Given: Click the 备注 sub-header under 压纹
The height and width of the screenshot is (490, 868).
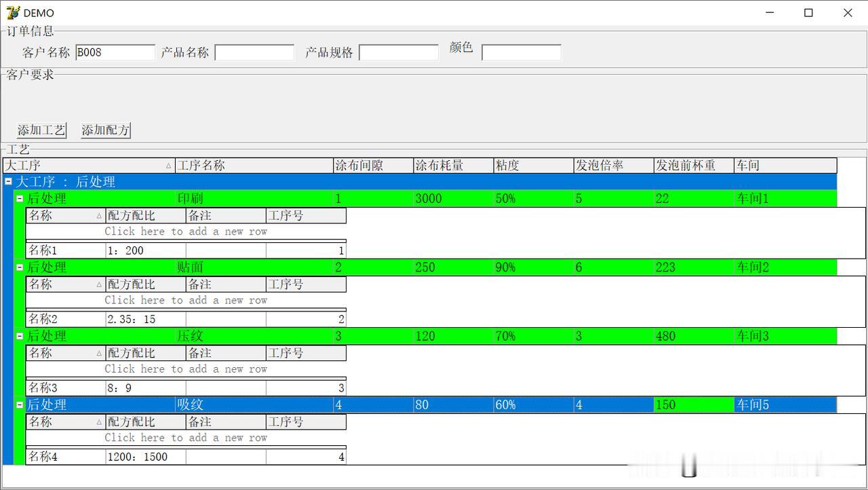Looking at the screenshot, I should pos(226,354).
